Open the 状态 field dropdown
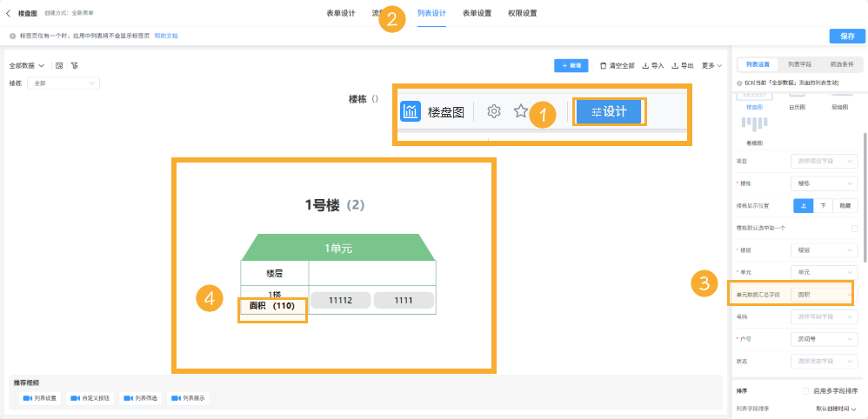 (825, 362)
